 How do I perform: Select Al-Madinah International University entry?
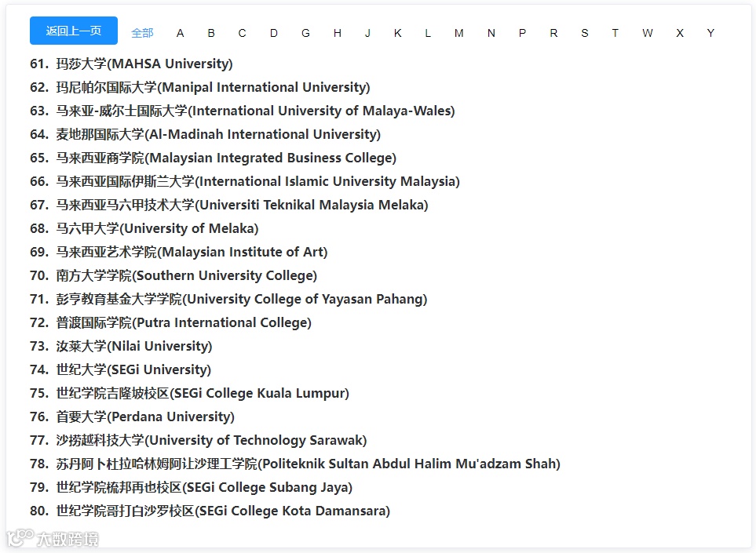pyautogui.click(x=206, y=134)
